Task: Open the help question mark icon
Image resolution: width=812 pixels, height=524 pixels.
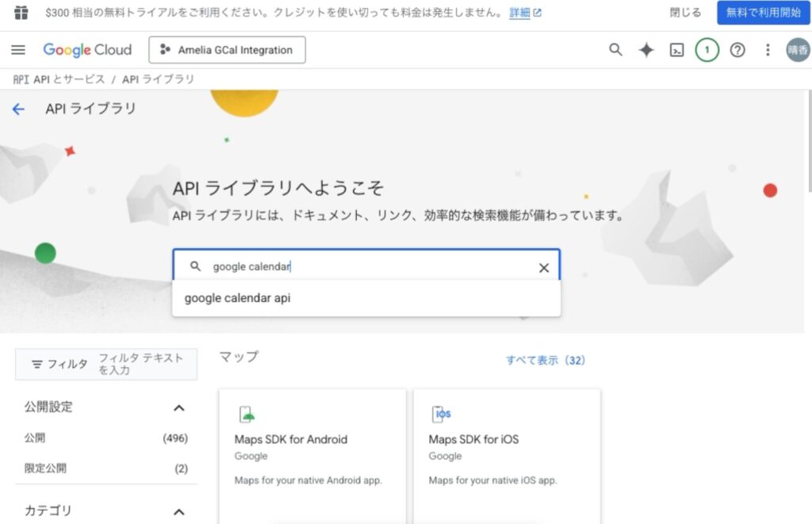Action: point(737,50)
